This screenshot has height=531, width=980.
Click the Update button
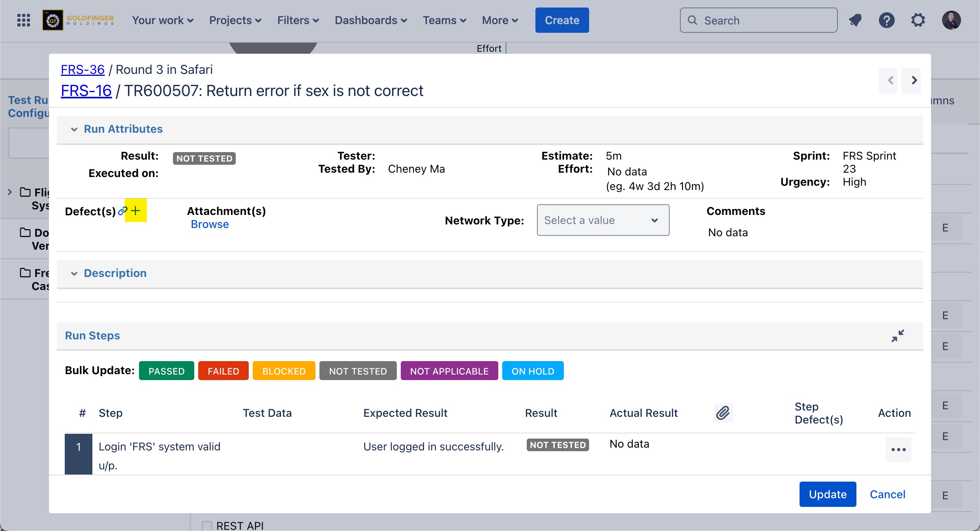click(827, 494)
